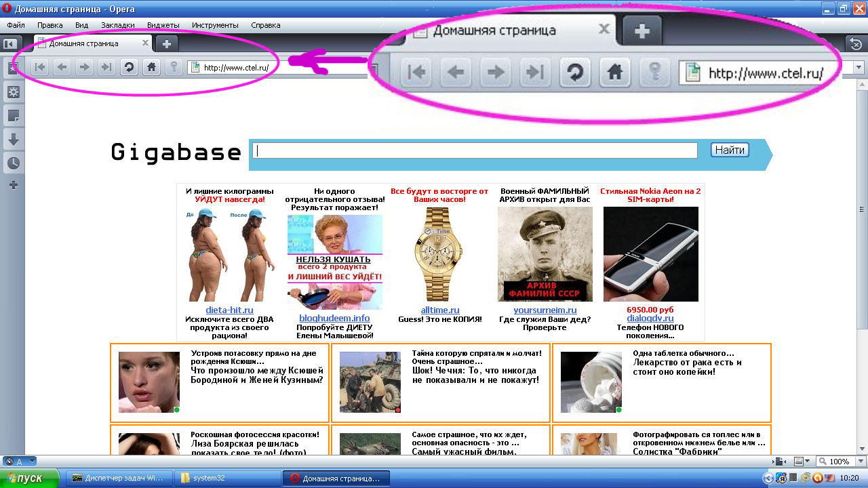
Task: Open the closed tabs trash icon
Action: click(855, 43)
